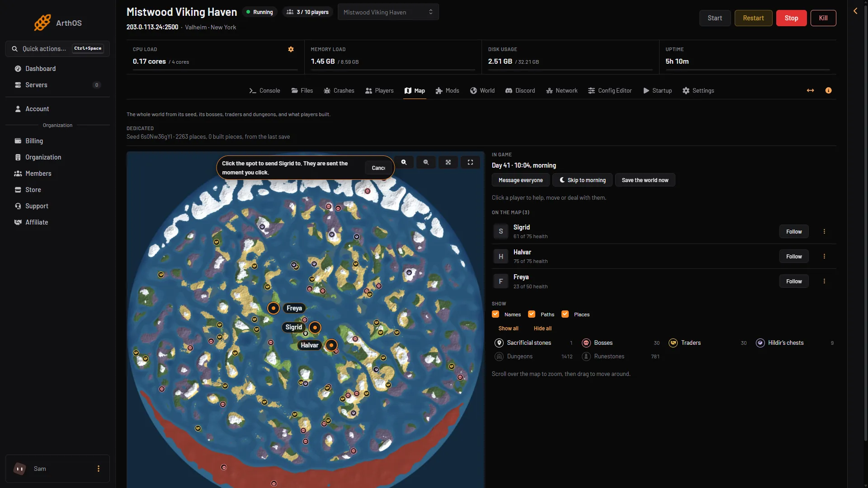868x488 pixels.
Task: Follow Sigrid on the map
Action: pos(794,231)
